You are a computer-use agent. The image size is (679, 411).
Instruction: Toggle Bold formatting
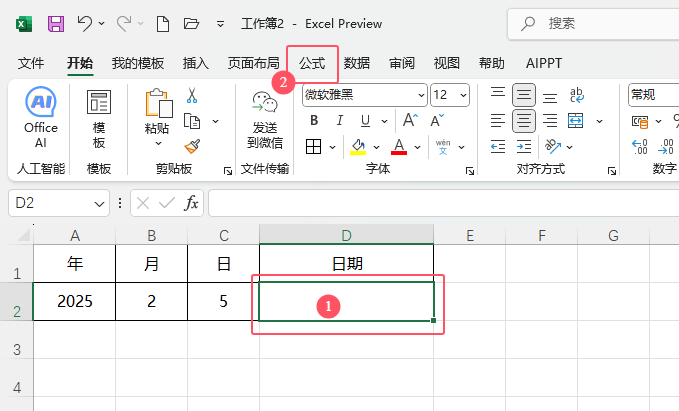(x=314, y=120)
